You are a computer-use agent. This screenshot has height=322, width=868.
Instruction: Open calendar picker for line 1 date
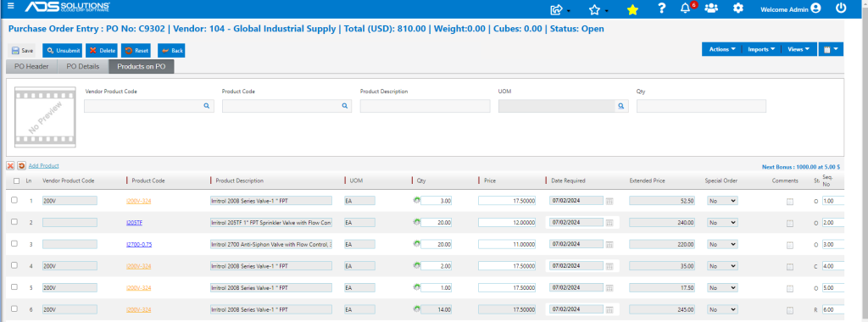pos(609,202)
